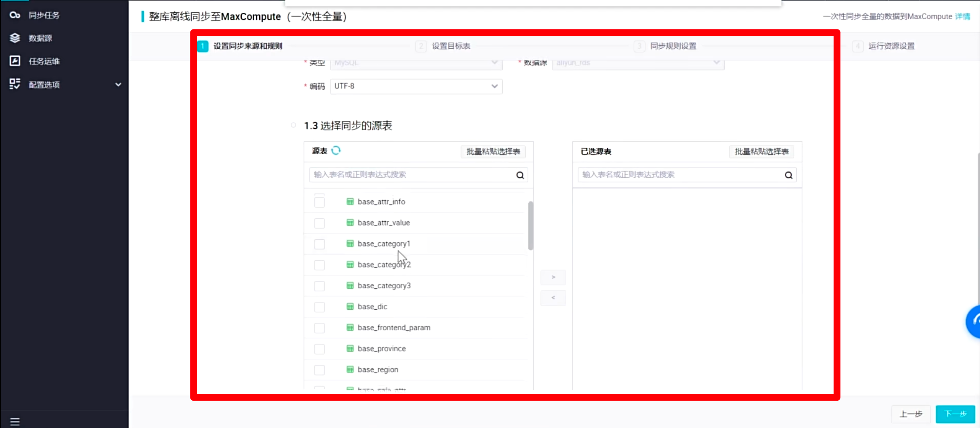980x428 pixels.
Task: Open the floating blue help assistant icon
Action: (973, 322)
